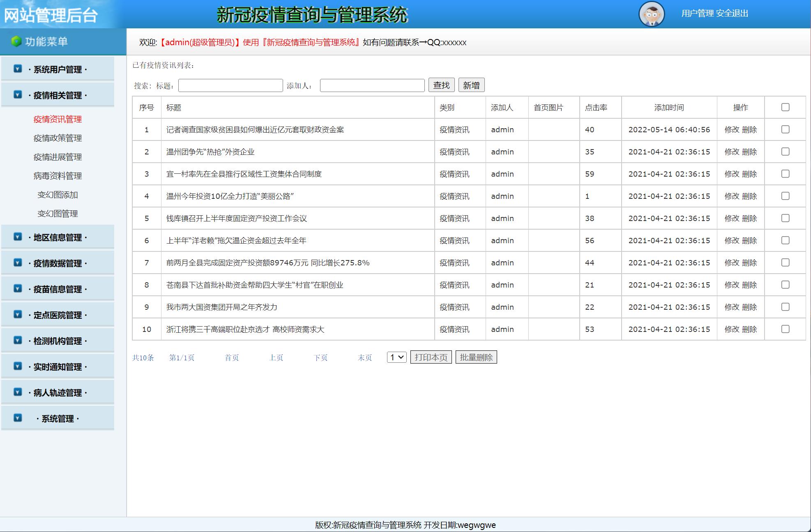Click the blue arrow icon next to 定点医院管理

pos(17,314)
